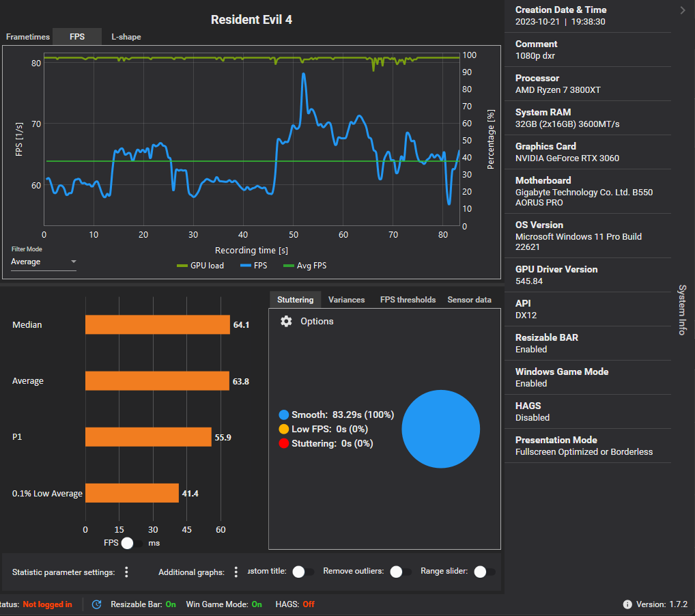The height and width of the screenshot is (616, 695).
Task: Click the Smooth: 83.29s (100%) label
Action: (343, 415)
